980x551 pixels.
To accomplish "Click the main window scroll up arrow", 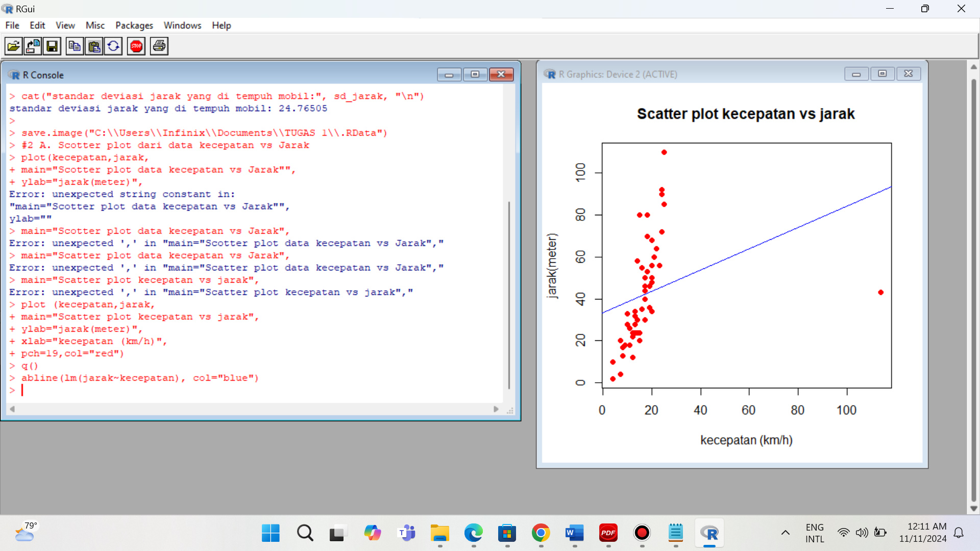I will pos(974,67).
